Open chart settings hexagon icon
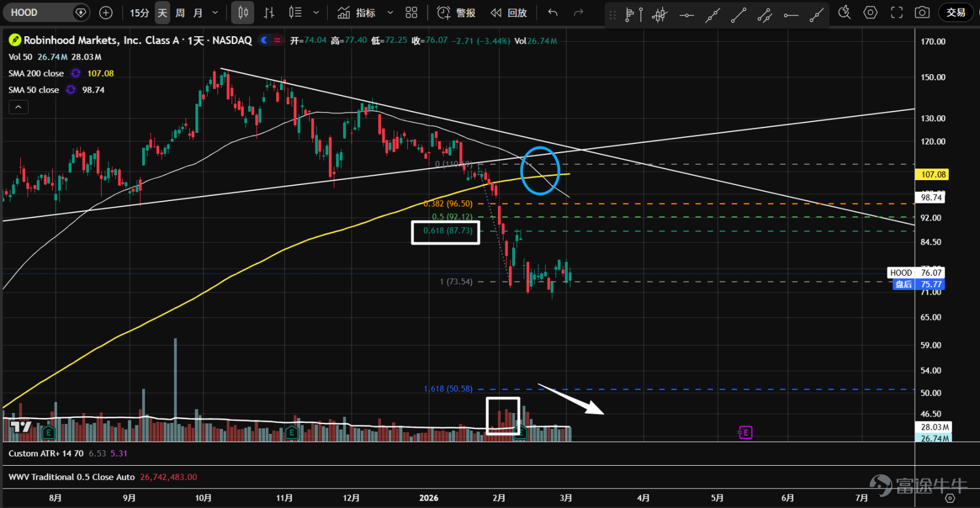This screenshot has width=980, height=508. [x=870, y=12]
